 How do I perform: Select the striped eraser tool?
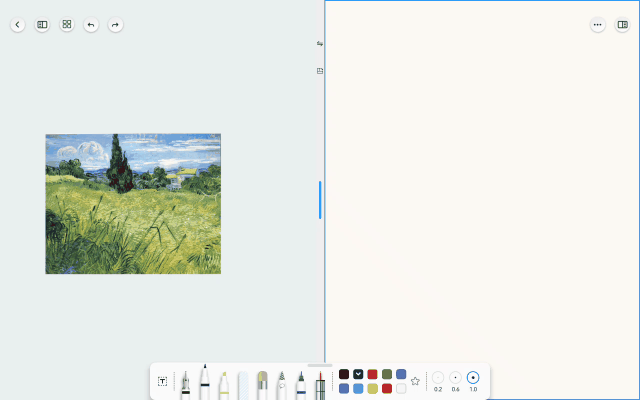point(243,385)
